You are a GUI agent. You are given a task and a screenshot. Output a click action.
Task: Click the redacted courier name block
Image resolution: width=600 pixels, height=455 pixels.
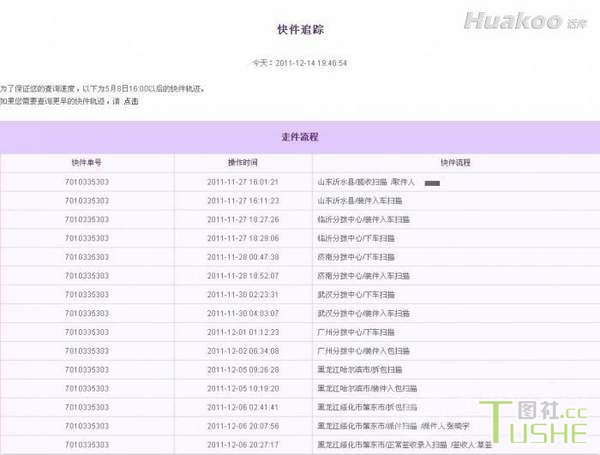tap(432, 183)
